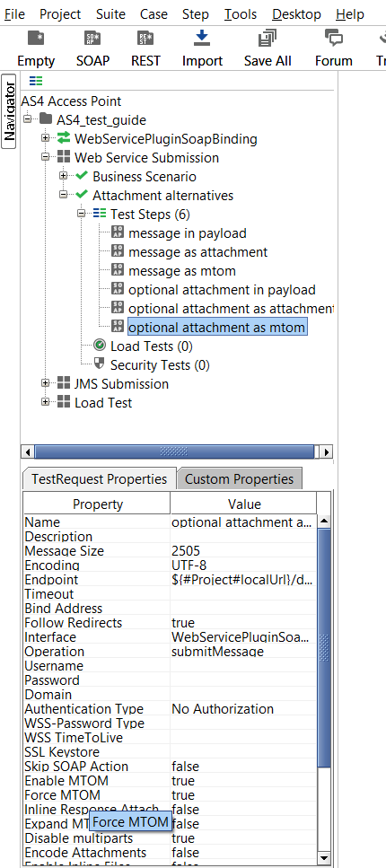
Task: Select the 'message as mtom' step icon
Action: coord(118,270)
